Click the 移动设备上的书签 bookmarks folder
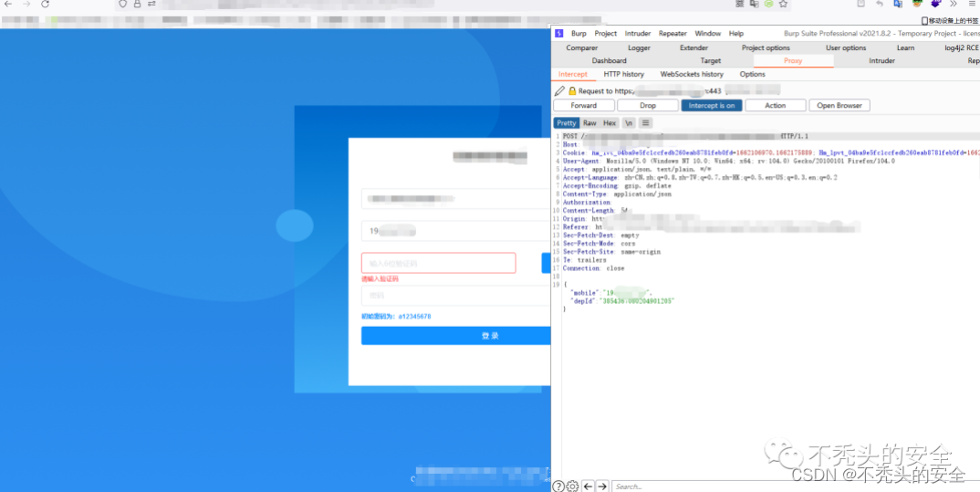This screenshot has height=492, width=980. 949,21
